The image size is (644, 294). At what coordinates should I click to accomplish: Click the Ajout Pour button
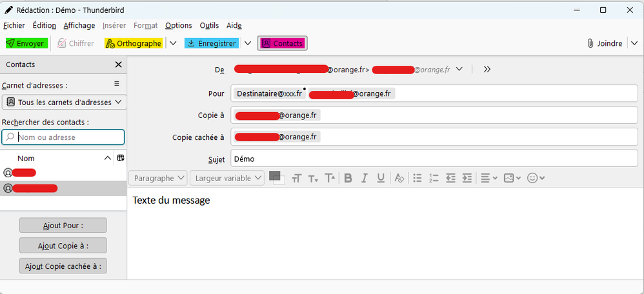coord(63,226)
